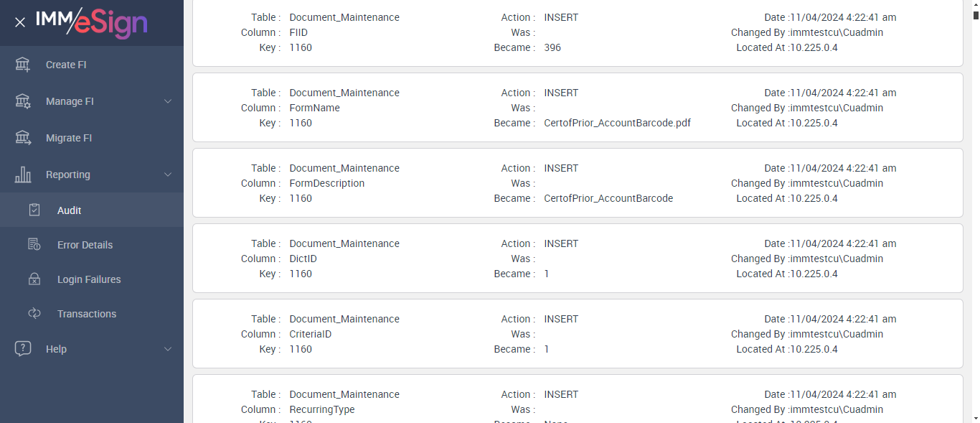Click the IMM eSign logo
Viewport: 980px width, 423px height.
click(x=92, y=22)
